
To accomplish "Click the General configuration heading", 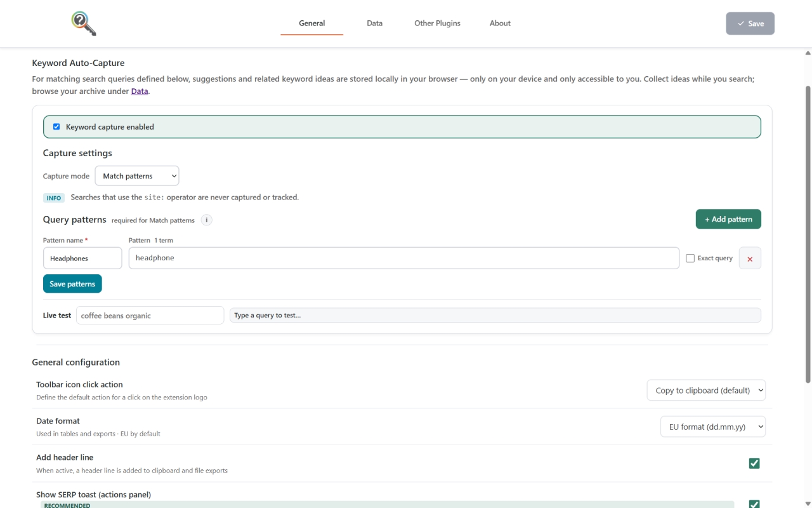I will [76, 363].
